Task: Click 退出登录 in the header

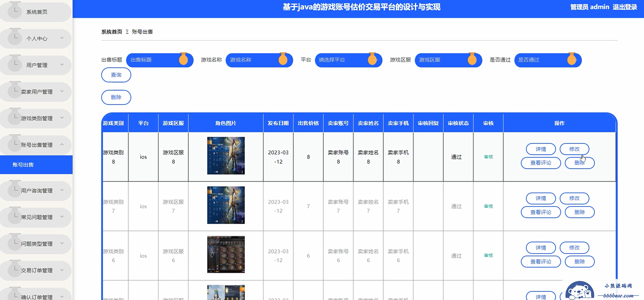Action: (x=625, y=7)
